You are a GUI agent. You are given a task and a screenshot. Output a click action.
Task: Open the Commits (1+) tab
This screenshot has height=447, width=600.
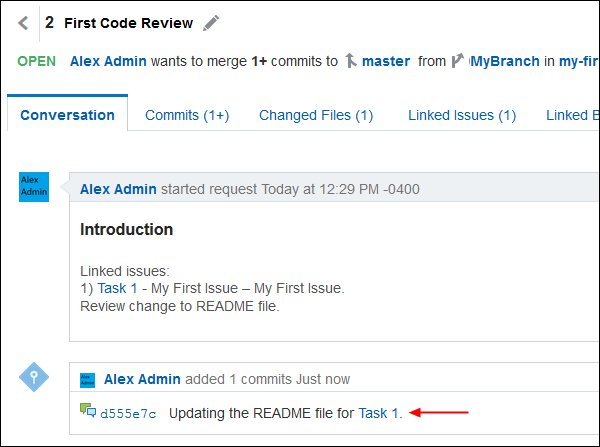(187, 115)
